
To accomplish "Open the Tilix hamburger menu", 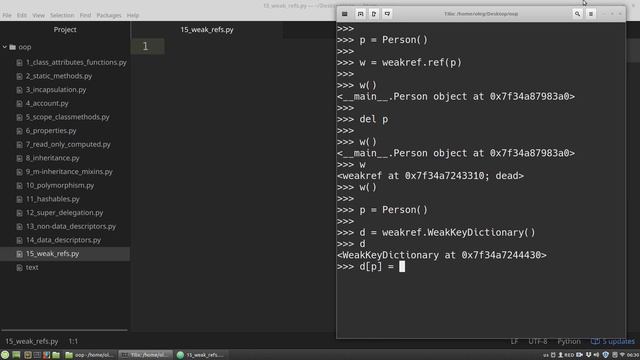I will pyautogui.click(x=591, y=14).
